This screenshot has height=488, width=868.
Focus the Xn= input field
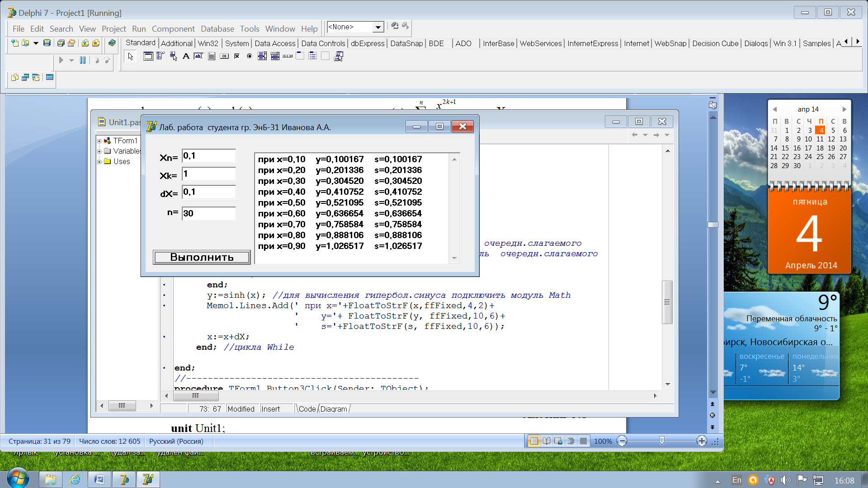[209, 156]
